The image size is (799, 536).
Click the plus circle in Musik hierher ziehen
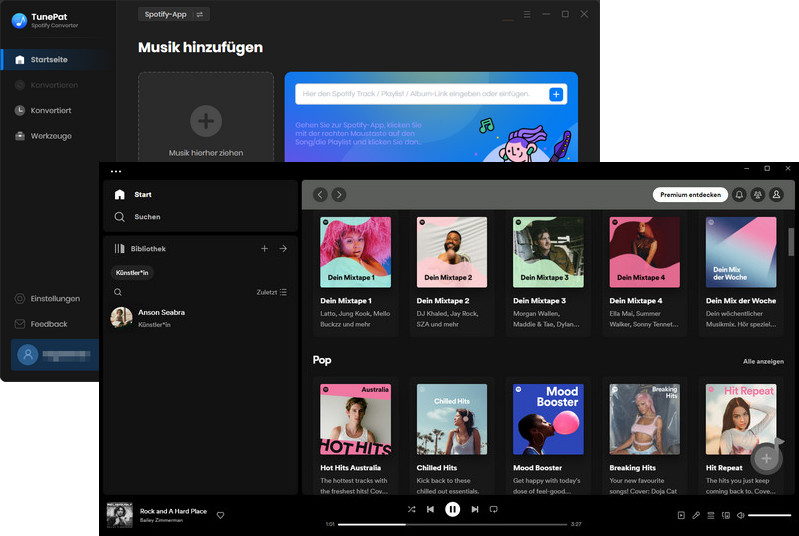click(x=206, y=121)
